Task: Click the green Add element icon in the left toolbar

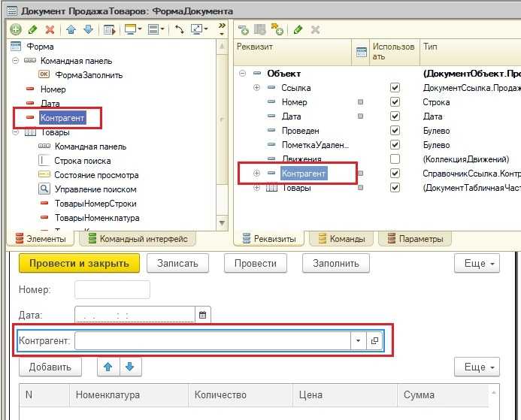Action: click(x=15, y=29)
